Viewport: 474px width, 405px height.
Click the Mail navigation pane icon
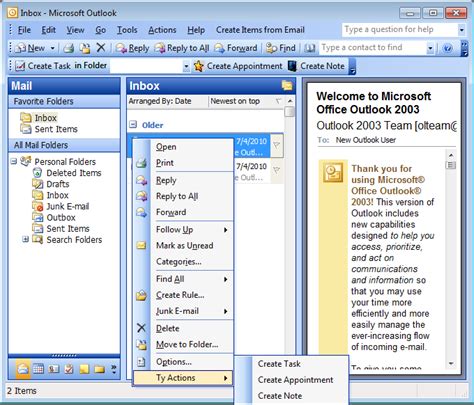pos(23,369)
